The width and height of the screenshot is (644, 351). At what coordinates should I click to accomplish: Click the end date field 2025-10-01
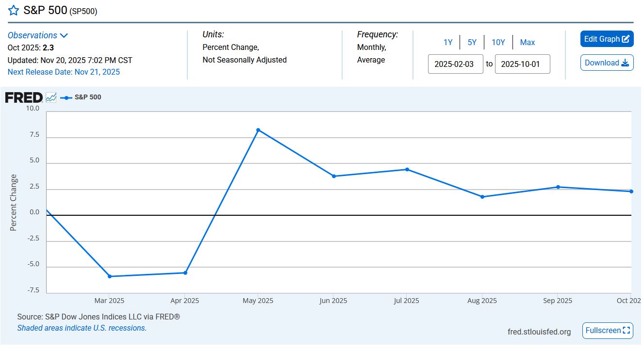point(522,64)
